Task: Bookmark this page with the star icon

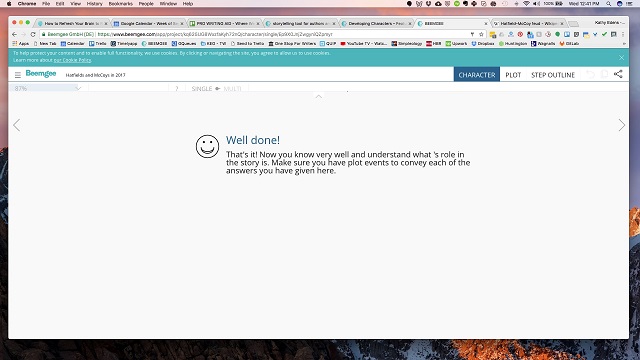Action: click(481, 34)
